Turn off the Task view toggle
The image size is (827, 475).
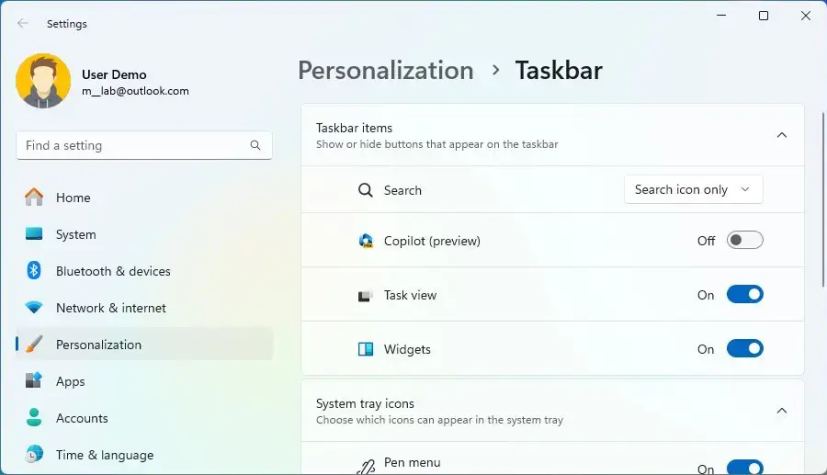click(745, 294)
